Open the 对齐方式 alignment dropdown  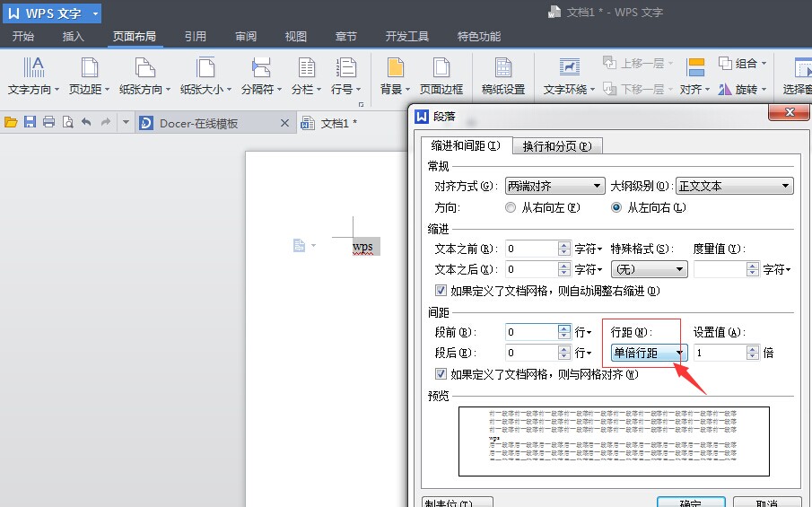tap(554, 186)
